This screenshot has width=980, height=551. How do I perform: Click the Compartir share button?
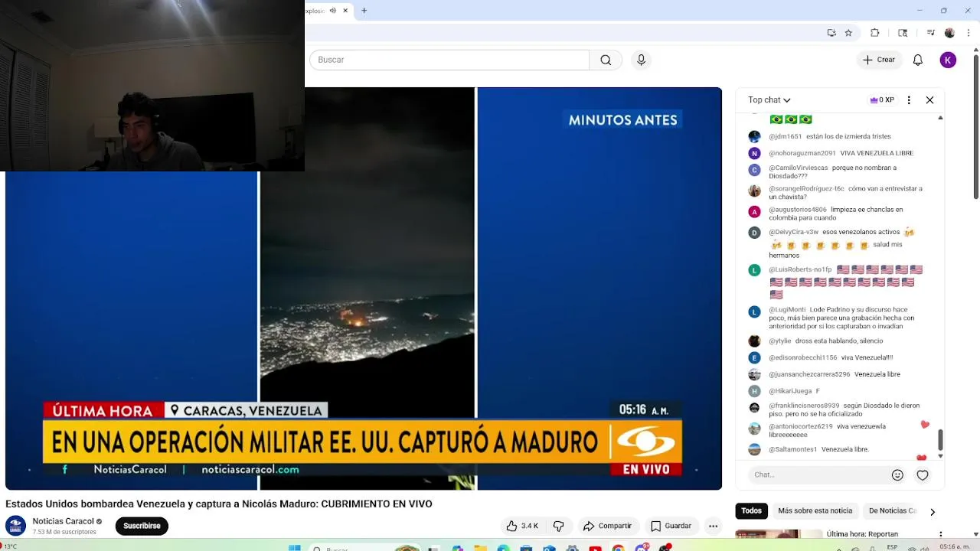607,526
